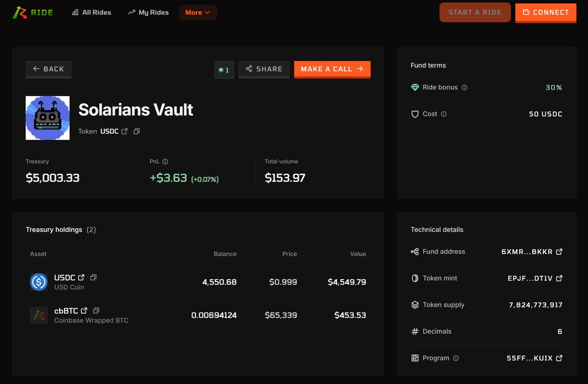588x384 pixels.
Task: Expand the More dropdown
Action: click(198, 12)
